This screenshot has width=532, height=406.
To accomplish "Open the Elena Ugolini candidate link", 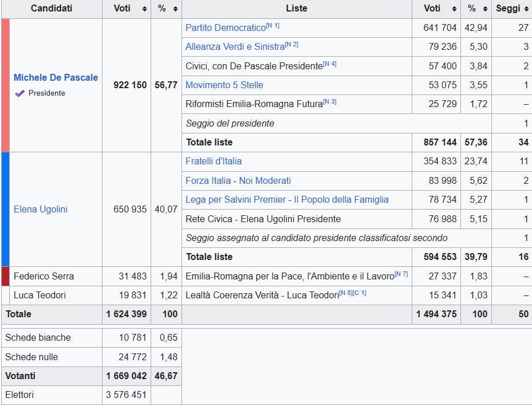I will click(40, 209).
